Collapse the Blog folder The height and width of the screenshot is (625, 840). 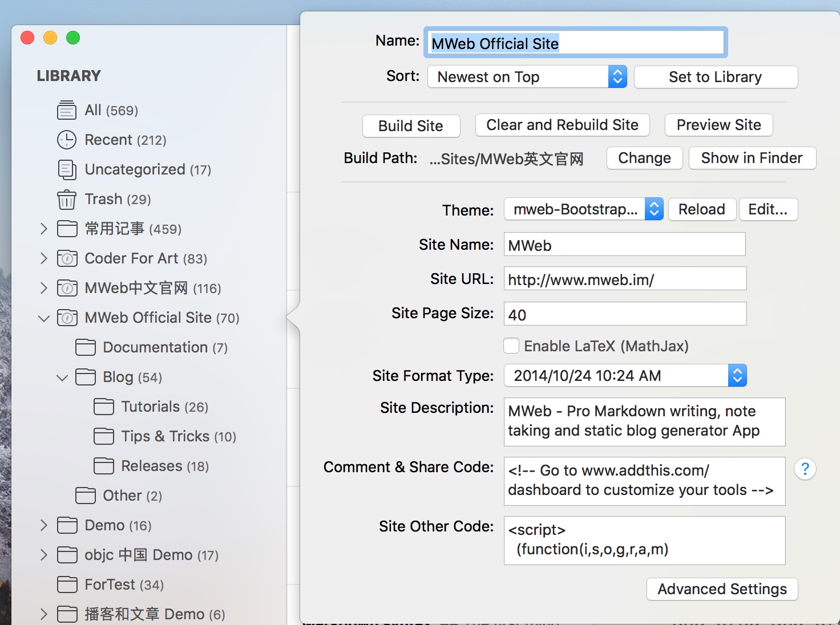pos(62,378)
